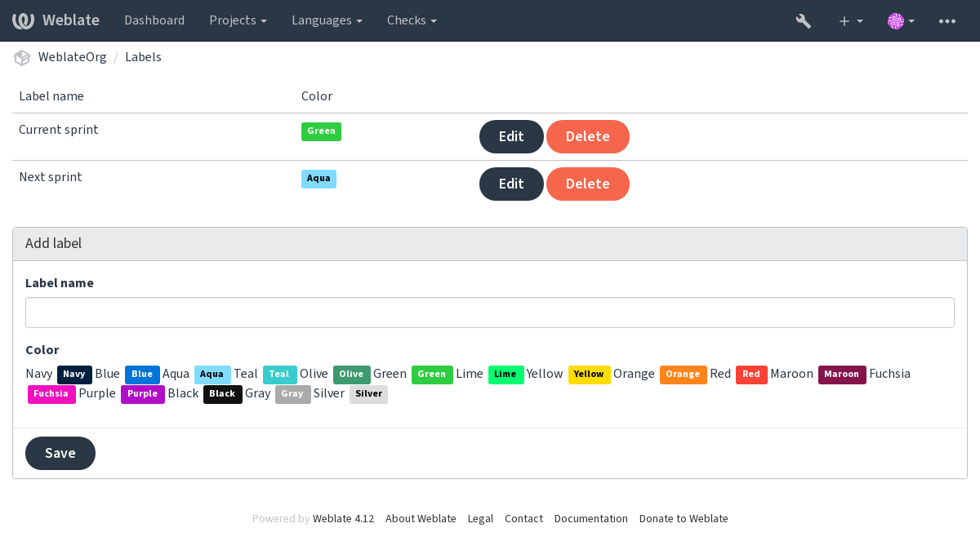Choose the Teal color swatch
The image size is (980, 550).
point(279,375)
